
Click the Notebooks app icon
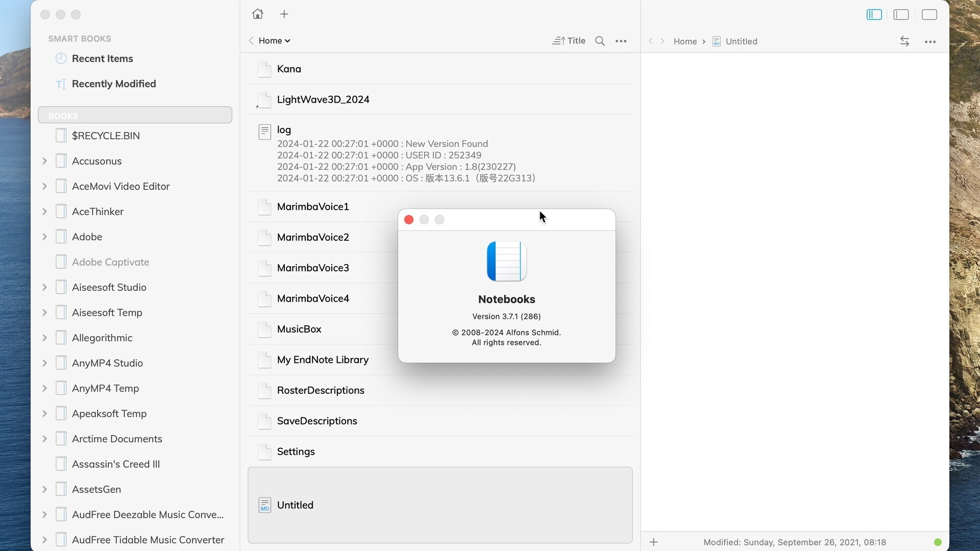click(x=507, y=261)
